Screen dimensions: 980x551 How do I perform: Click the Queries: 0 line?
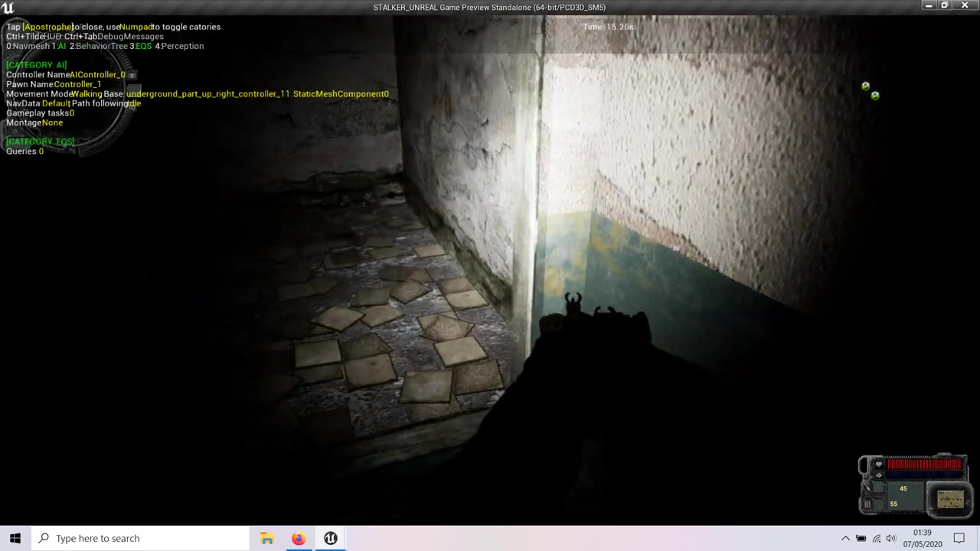coord(24,152)
